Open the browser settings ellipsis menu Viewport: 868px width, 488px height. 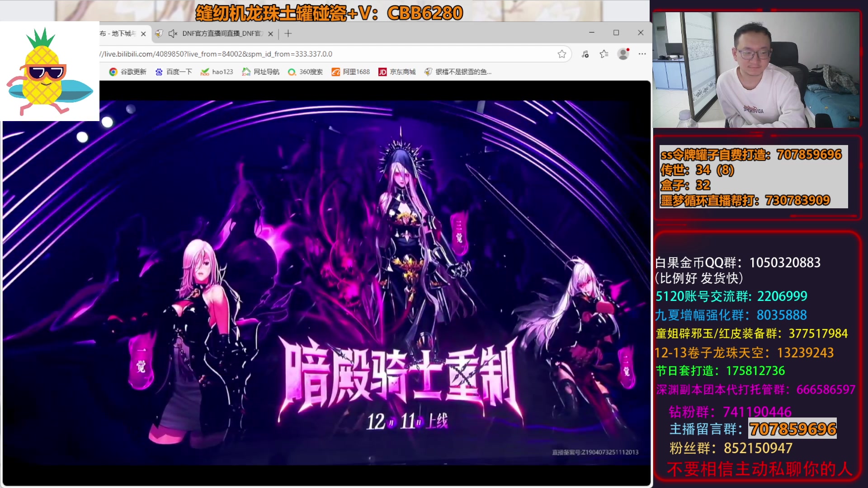click(642, 54)
